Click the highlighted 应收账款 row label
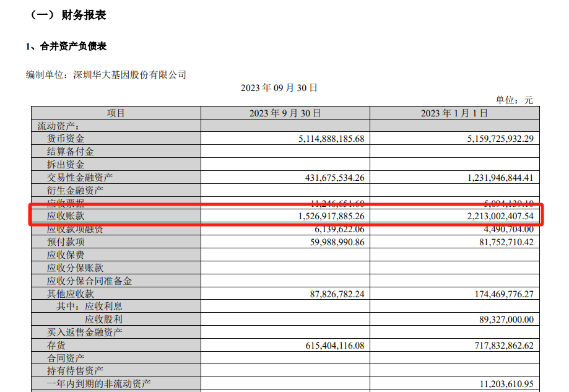This screenshot has width=569, height=392. point(66,217)
